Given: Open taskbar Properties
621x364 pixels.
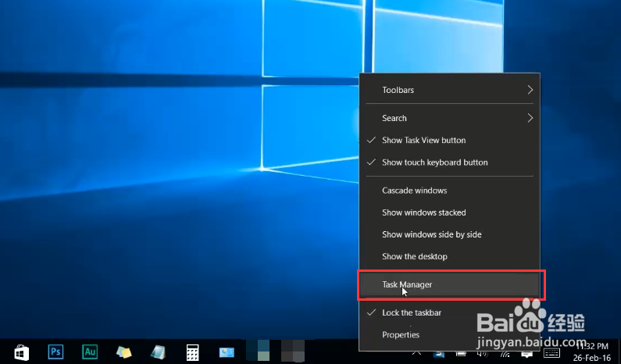Looking at the screenshot, I should [x=449, y=334].
